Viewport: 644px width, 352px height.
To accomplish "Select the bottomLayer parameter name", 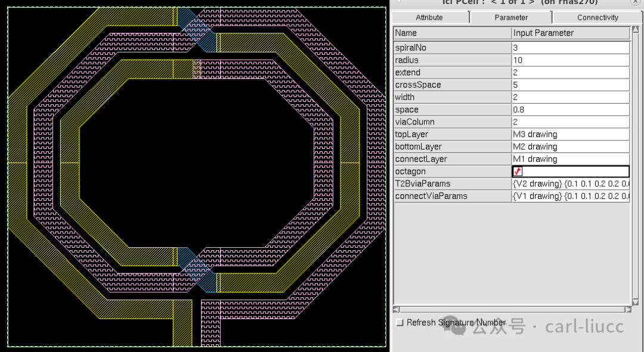I will click(x=419, y=147).
